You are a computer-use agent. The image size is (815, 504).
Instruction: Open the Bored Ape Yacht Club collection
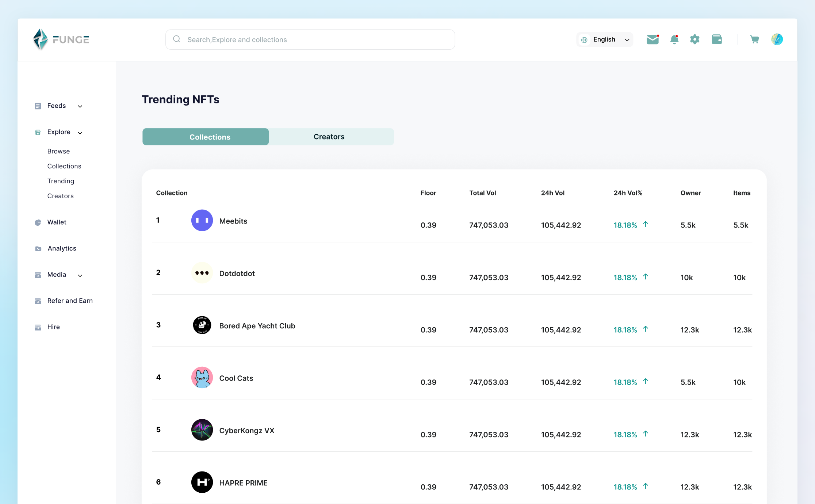[x=257, y=325]
